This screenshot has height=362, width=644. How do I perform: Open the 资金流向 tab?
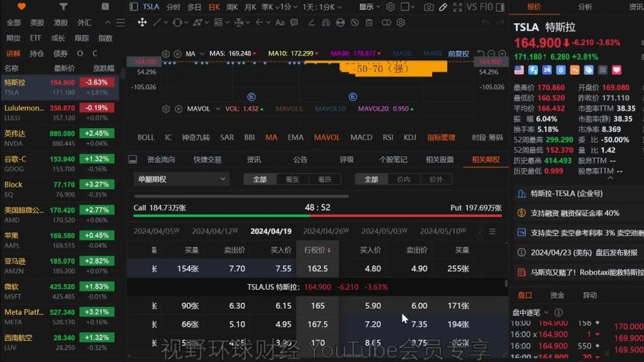(x=161, y=160)
